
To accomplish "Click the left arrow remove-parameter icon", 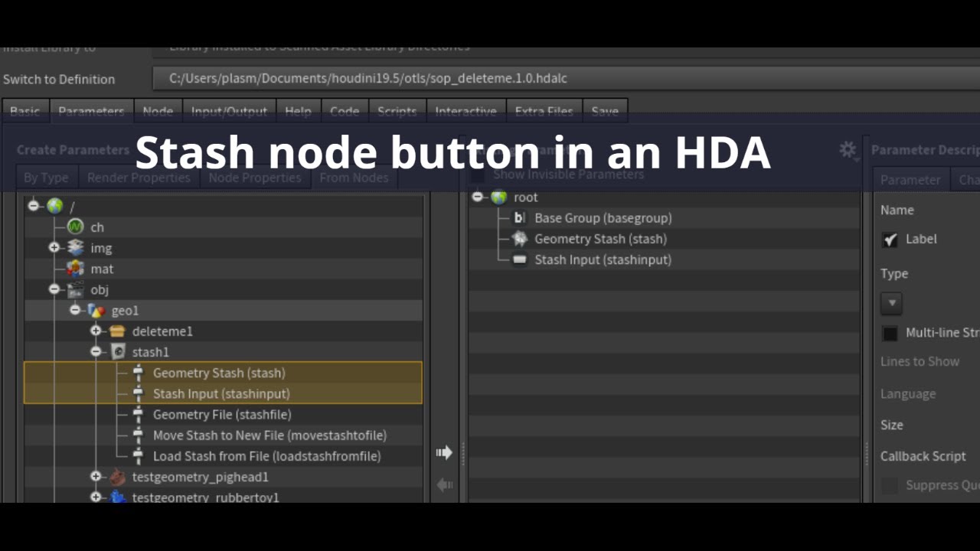I will pos(444,484).
